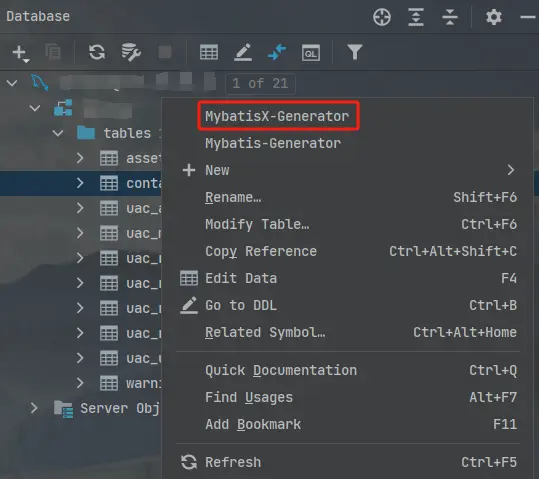Click the Edit Data table toolbar icon
The image size is (539, 479).
tap(209, 53)
